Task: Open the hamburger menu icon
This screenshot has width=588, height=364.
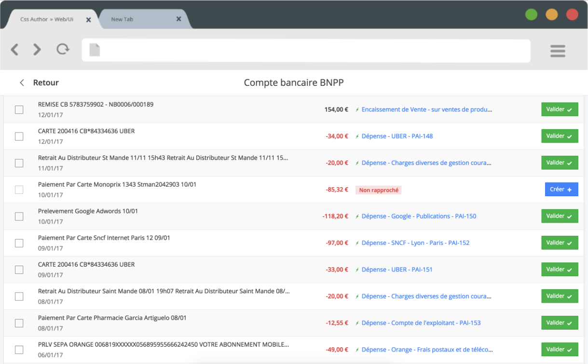Action: click(558, 51)
